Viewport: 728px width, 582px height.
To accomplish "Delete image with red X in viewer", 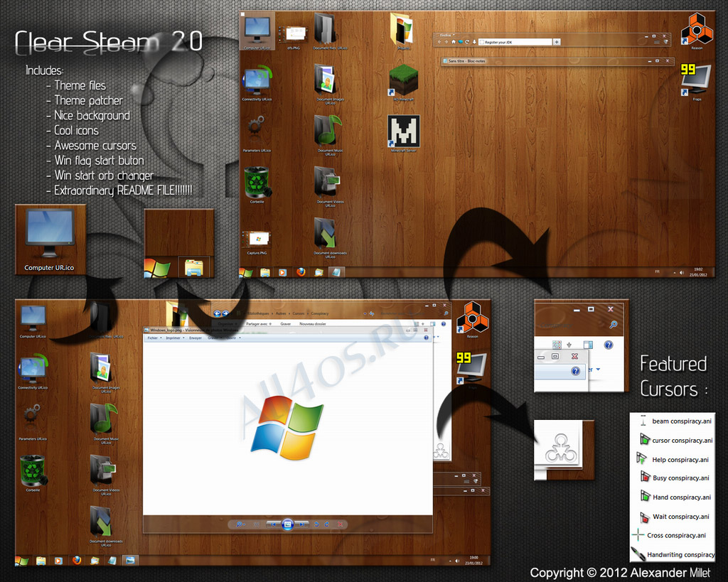I will pyautogui.click(x=340, y=524).
